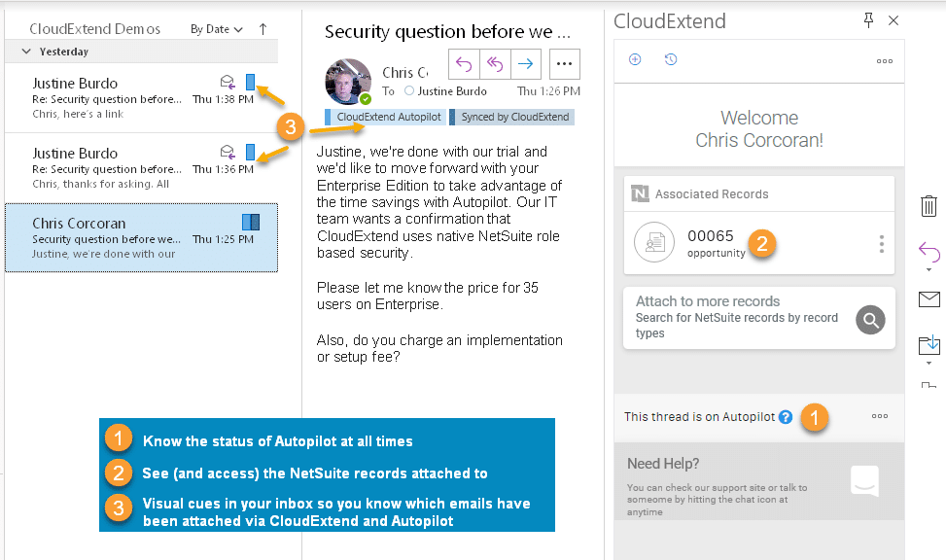946x560 pixels.
Task: Open the support chat icon
Action: pyautogui.click(x=864, y=480)
